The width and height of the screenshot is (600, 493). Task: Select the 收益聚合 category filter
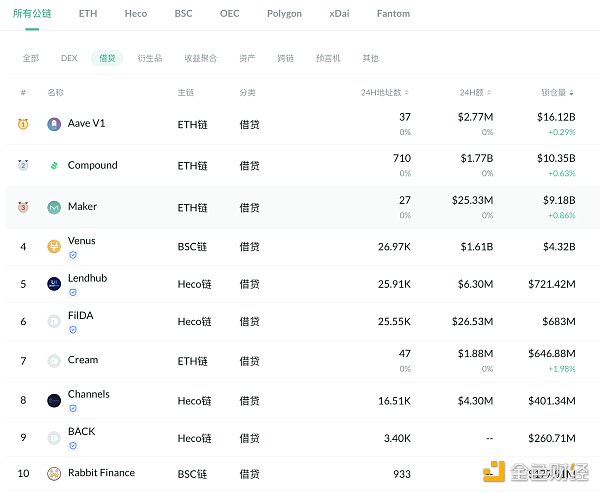[200, 58]
